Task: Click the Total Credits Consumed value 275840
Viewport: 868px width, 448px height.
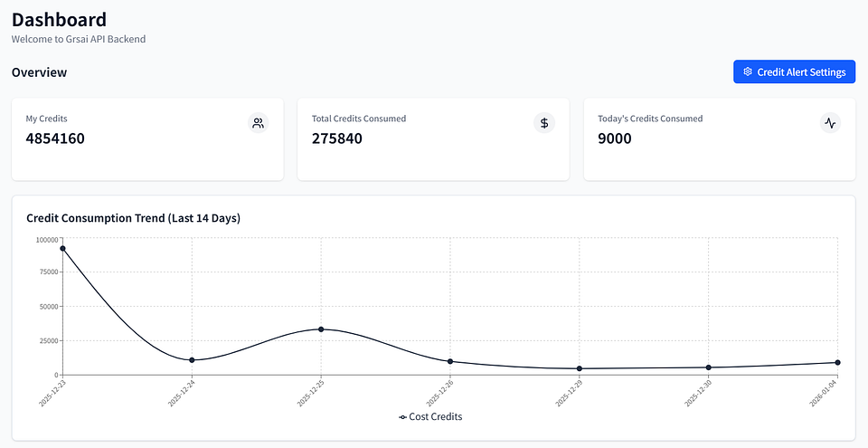Action: point(337,138)
